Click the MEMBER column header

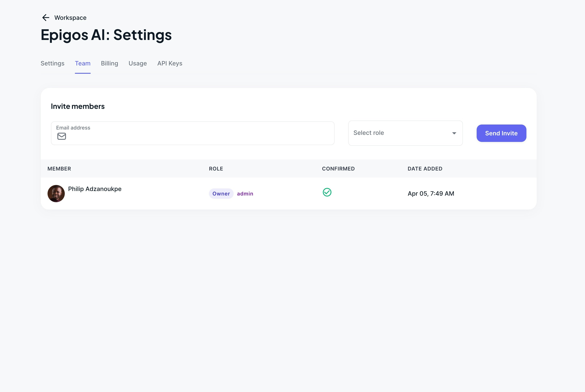coord(59,168)
